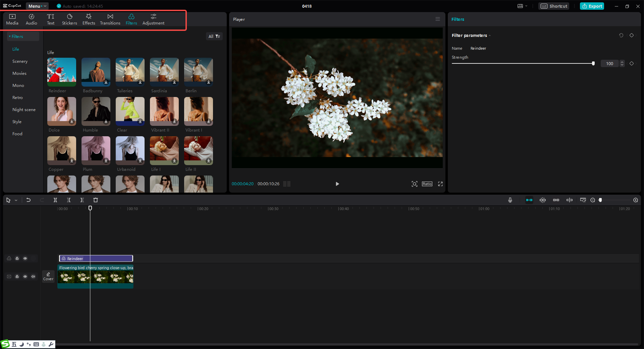644x349 pixels.
Task: Click the delete clip icon on timeline toolbar
Action: pyautogui.click(x=96, y=200)
